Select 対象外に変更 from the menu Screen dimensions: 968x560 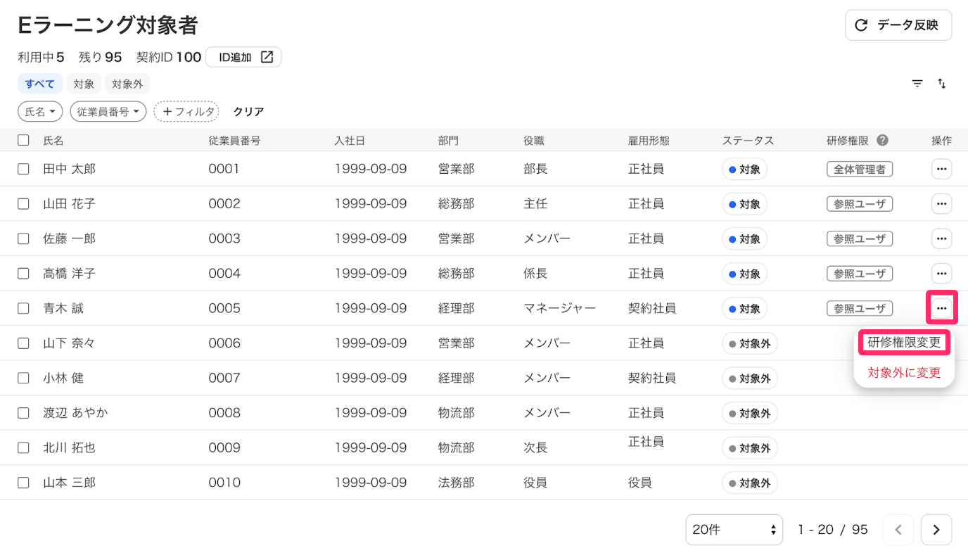pyautogui.click(x=904, y=373)
